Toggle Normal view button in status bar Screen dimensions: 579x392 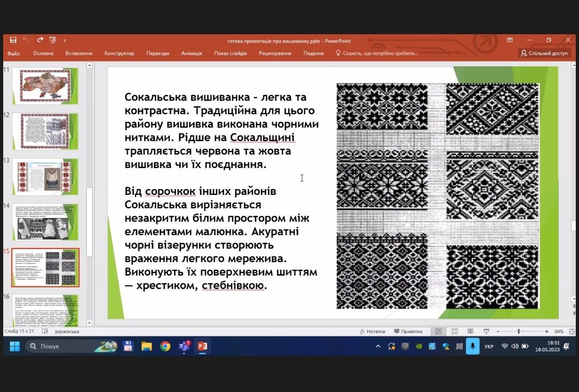point(439,331)
